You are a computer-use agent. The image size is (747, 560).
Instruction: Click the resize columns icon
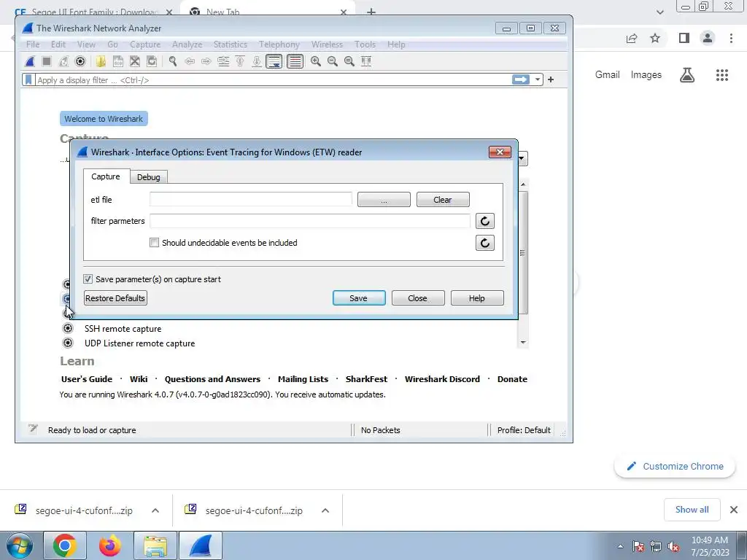coord(366,61)
